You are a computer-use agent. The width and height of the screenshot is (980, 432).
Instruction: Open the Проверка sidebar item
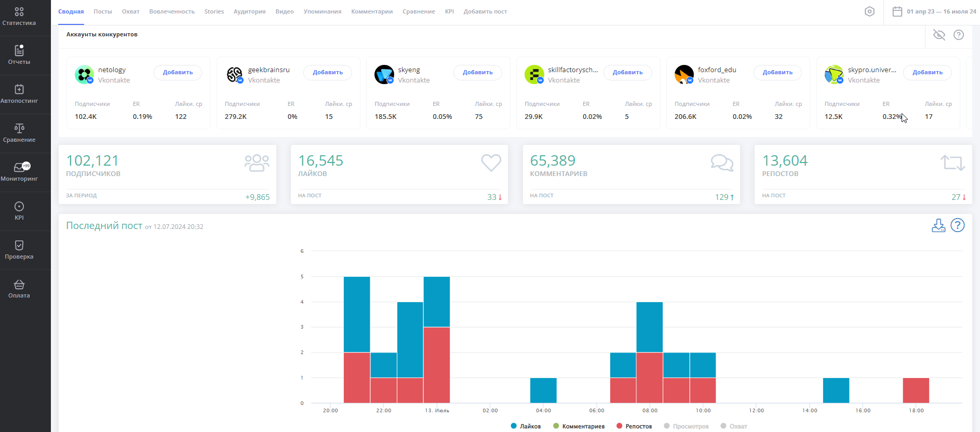(x=19, y=250)
